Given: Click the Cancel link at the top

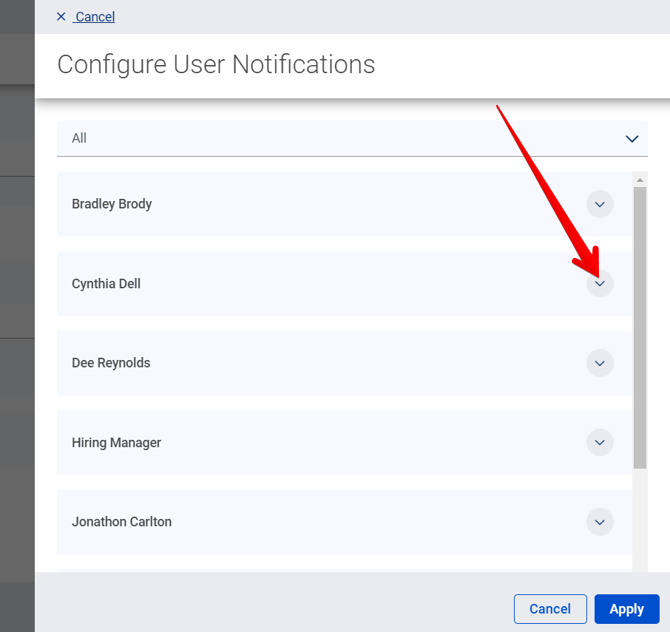Looking at the screenshot, I should pos(95,17).
